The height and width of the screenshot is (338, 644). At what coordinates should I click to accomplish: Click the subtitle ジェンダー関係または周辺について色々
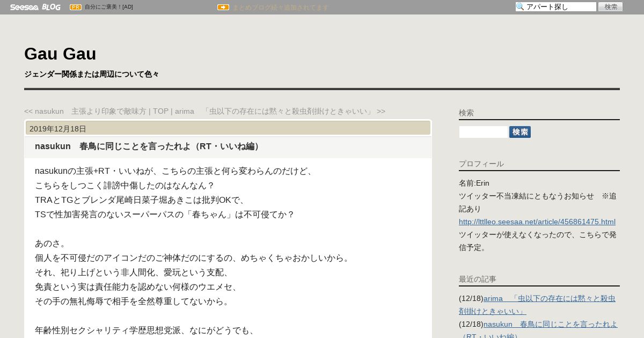pos(91,74)
